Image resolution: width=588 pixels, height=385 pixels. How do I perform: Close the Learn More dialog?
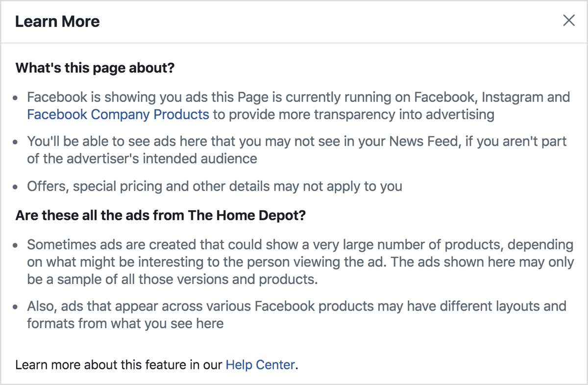pyautogui.click(x=569, y=21)
